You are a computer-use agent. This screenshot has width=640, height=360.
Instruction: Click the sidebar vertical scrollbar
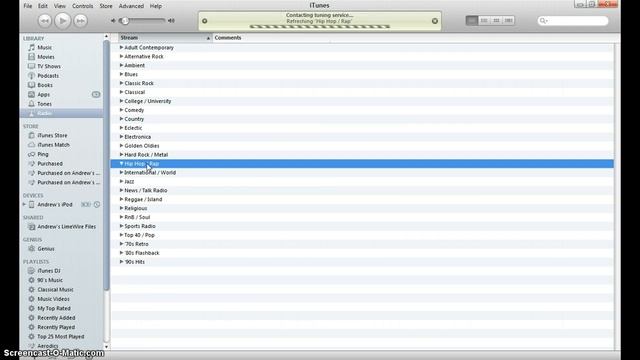click(x=107, y=165)
